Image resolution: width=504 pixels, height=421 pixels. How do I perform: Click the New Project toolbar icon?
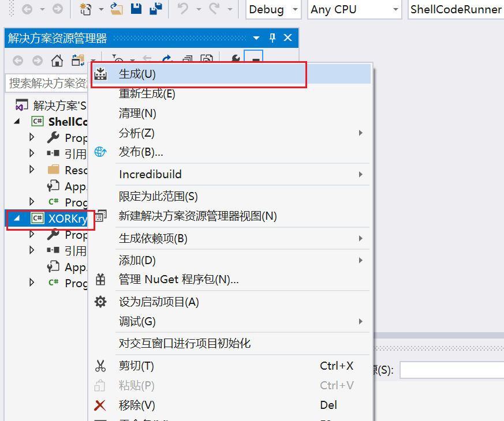pos(86,9)
